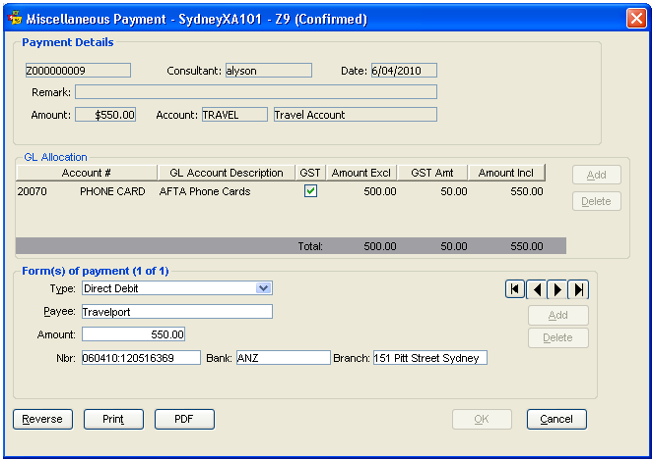The image size is (653, 461).
Task: Select 500.00 Amount Excl cell in PHONE CARD row
Action: 380,191
